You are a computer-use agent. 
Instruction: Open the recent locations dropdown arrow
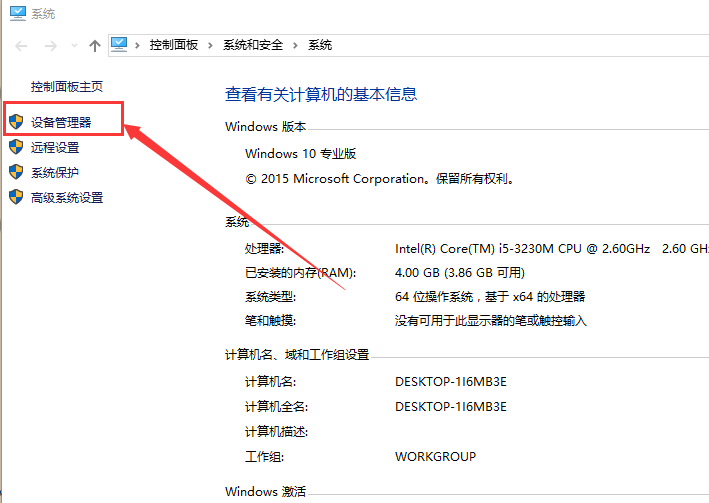pyautogui.click(x=75, y=46)
